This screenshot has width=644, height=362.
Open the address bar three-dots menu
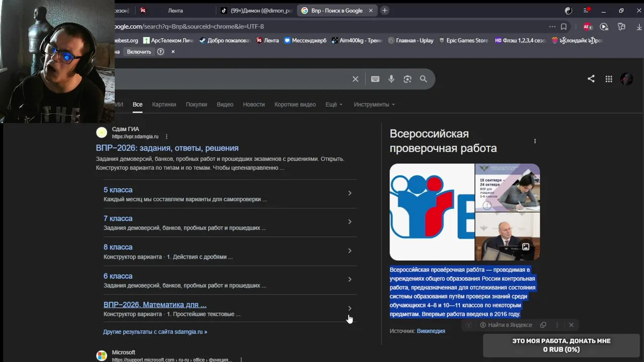click(x=552, y=27)
